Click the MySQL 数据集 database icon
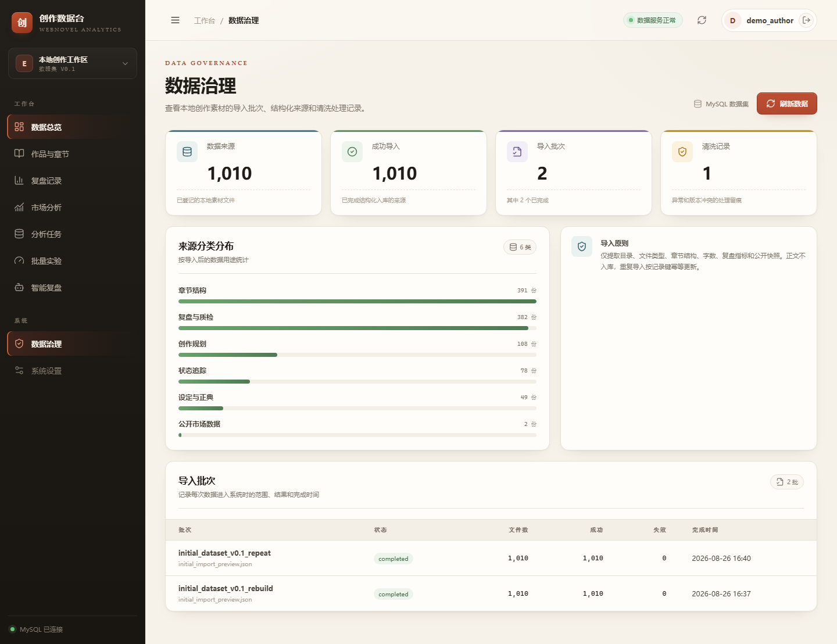 (697, 104)
